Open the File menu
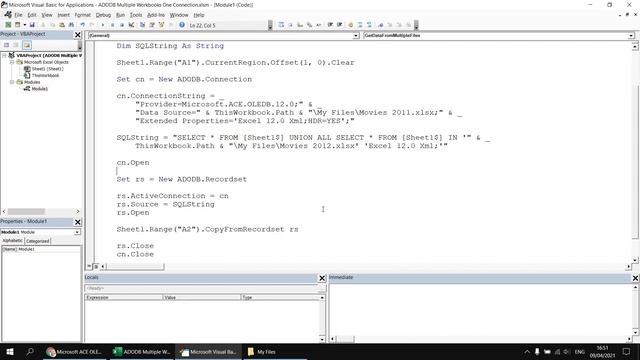The width and height of the screenshot is (640, 360). pos(18,15)
